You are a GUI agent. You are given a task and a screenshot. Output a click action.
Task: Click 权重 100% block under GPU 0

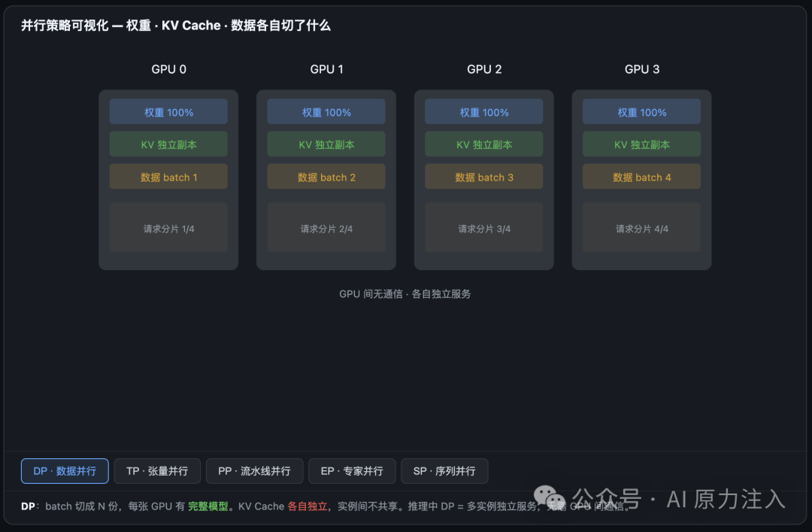point(169,111)
